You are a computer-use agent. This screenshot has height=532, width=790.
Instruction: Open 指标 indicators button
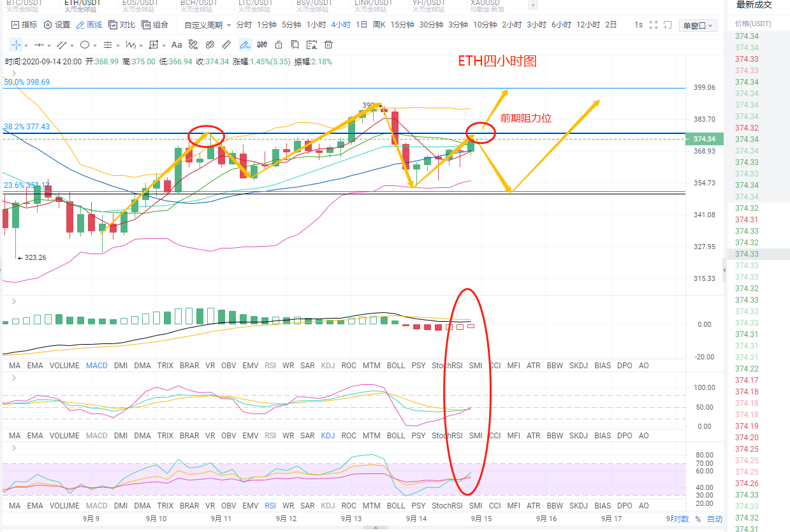24,25
